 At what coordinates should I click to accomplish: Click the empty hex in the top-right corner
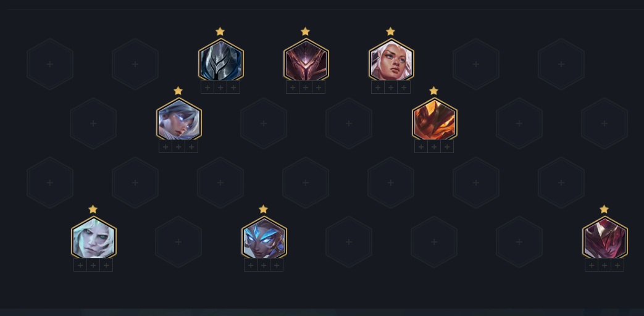pos(561,64)
